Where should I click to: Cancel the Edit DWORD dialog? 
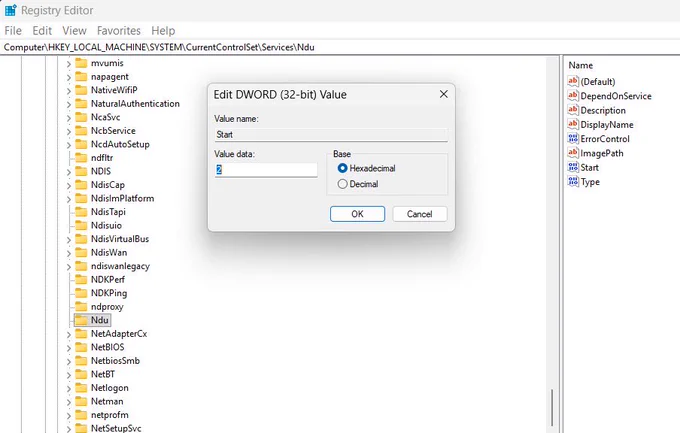coord(419,214)
